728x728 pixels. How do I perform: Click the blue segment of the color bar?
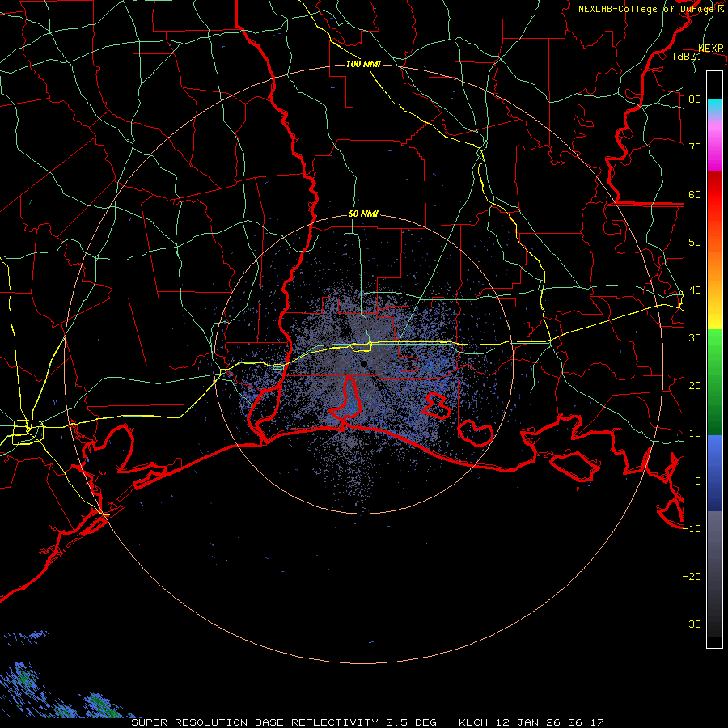tap(714, 472)
